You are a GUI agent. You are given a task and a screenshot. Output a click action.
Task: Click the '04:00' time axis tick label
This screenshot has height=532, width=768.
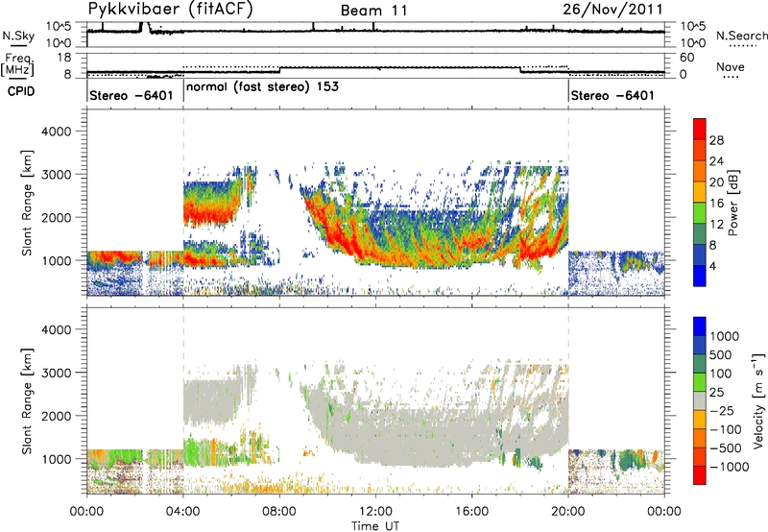(183, 512)
